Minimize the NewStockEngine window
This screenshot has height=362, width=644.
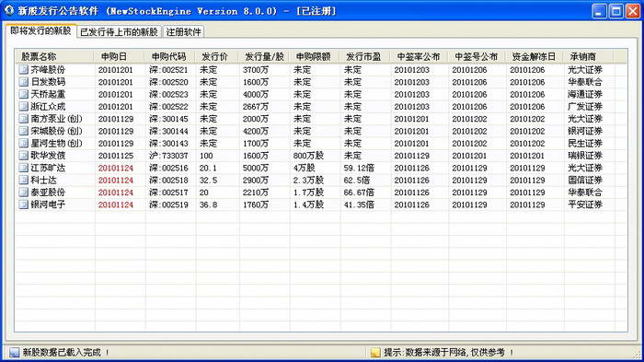point(599,11)
